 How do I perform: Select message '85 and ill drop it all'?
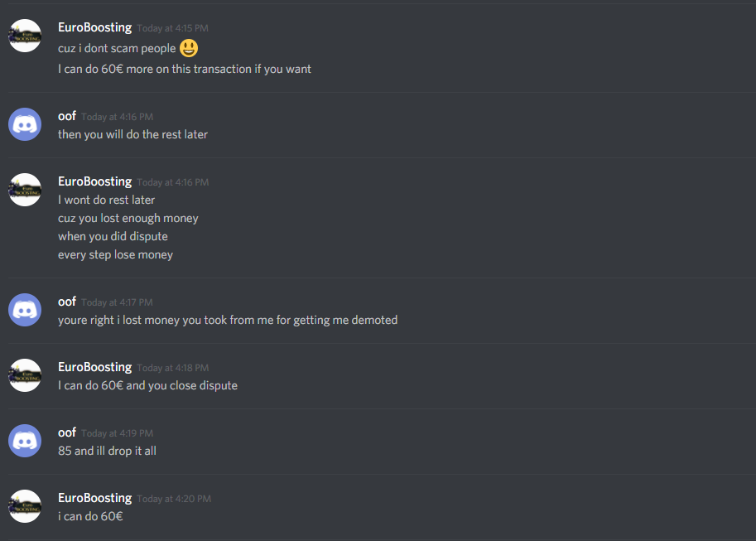point(107,452)
